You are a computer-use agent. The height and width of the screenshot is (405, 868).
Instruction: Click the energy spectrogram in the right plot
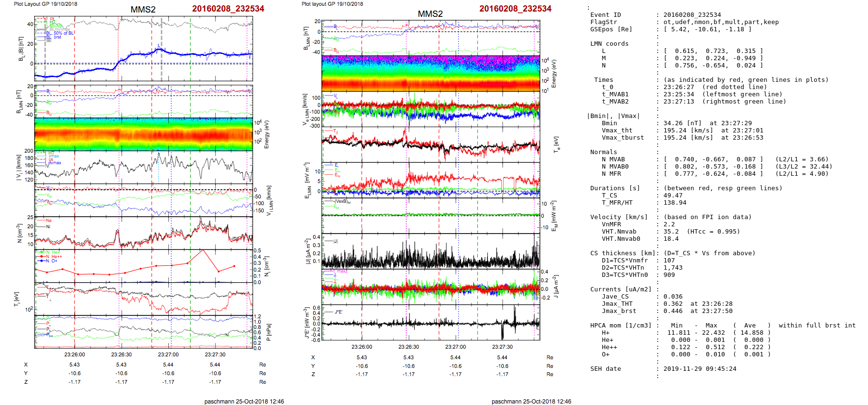(431, 74)
